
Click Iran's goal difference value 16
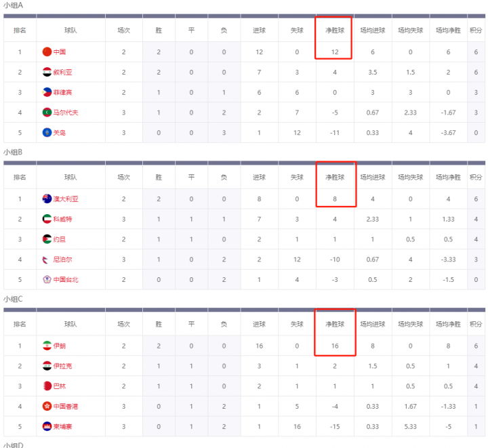(x=335, y=346)
